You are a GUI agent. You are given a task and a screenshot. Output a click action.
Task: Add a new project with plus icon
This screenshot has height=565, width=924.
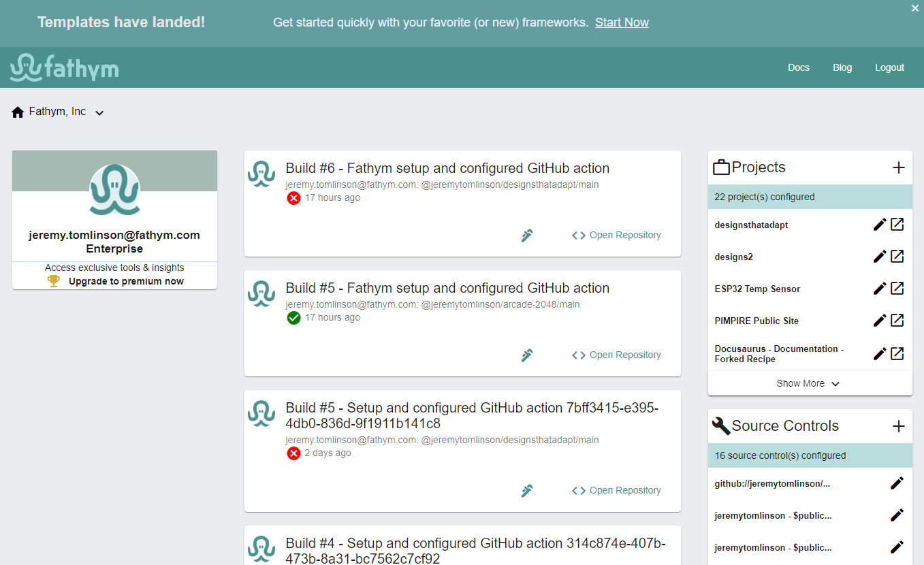click(x=899, y=167)
